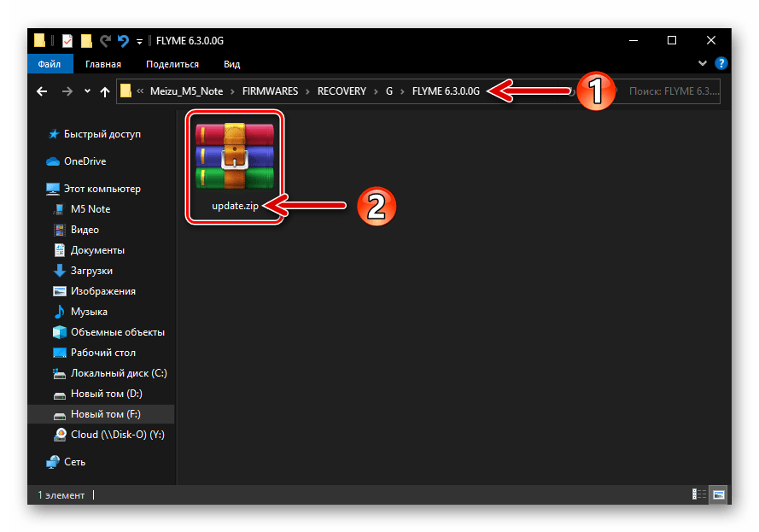Click the greyed Redo arrow in title bar
Image resolution: width=759 pixels, height=532 pixels.
(105, 41)
